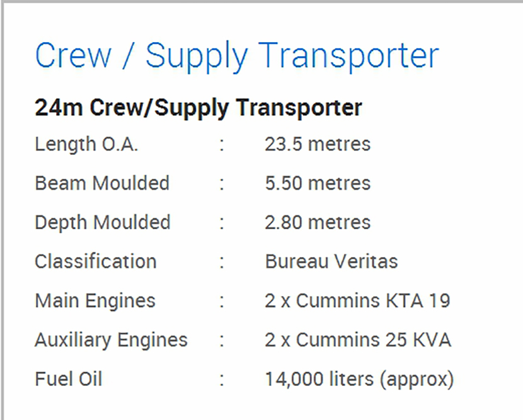The height and width of the screenshot is (420, 523).
Task: Click the 5.50 metres value
Action: point(318,183)
